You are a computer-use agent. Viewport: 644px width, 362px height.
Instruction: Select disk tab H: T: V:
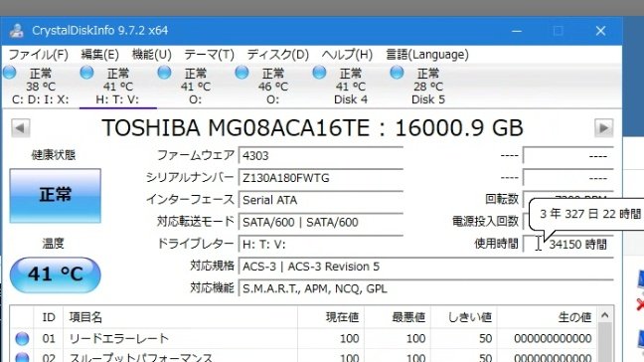pos(117,87)
